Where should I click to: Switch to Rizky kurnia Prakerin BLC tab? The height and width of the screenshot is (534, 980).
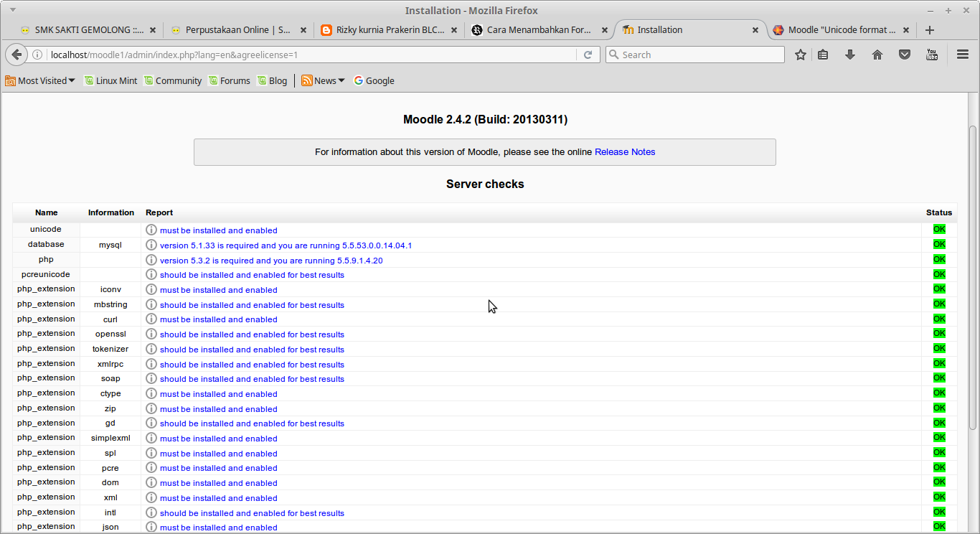(x=390, y=30)
